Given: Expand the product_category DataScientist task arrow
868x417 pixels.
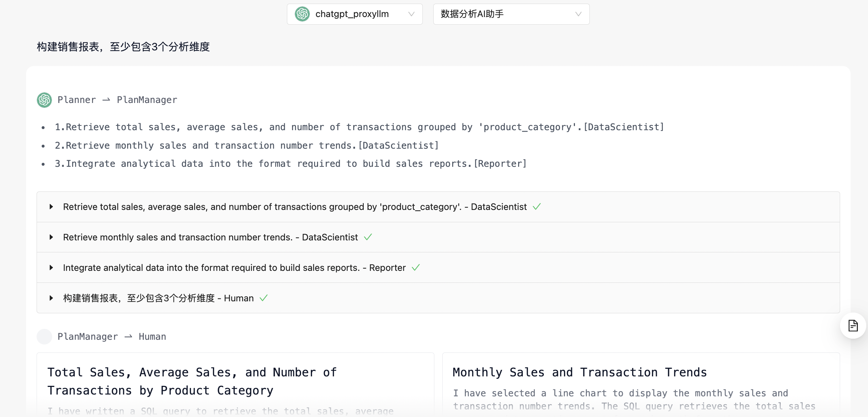Looking at the screenshot, I should [x=51, y=207].
